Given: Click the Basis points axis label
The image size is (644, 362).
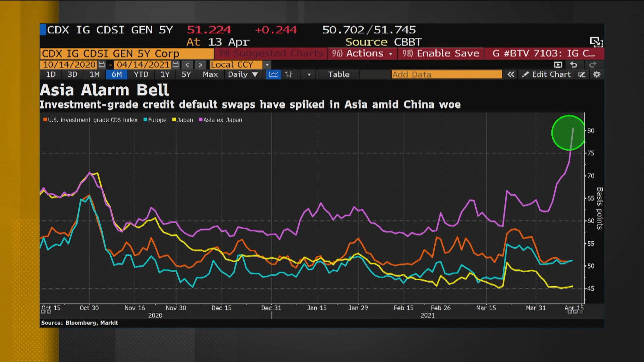Looking at the screenshot, I should (600, 208).
